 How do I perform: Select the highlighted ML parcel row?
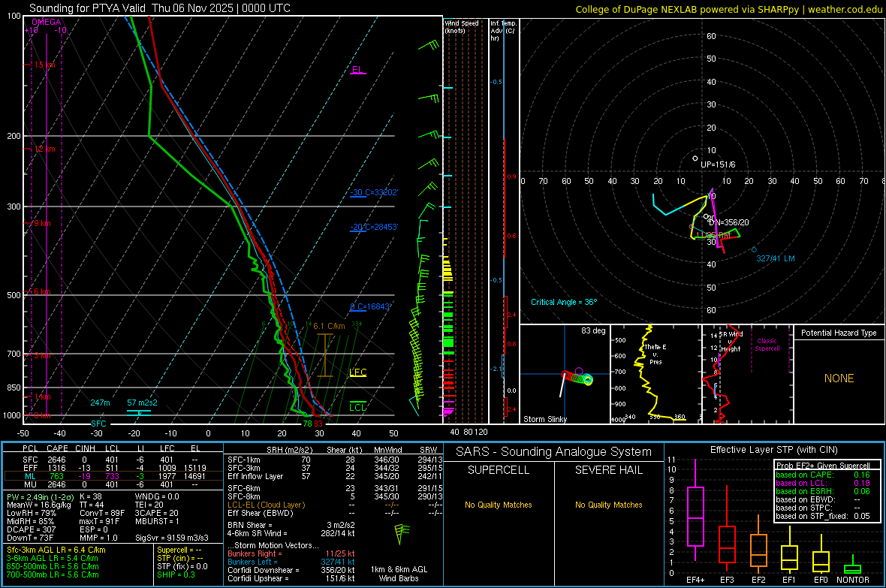point(113,476)
